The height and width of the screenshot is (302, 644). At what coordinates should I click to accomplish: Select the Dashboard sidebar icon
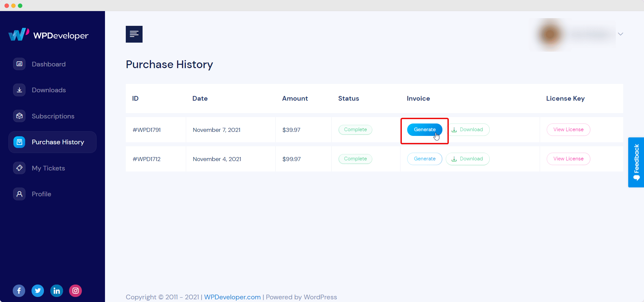(19, 64)
